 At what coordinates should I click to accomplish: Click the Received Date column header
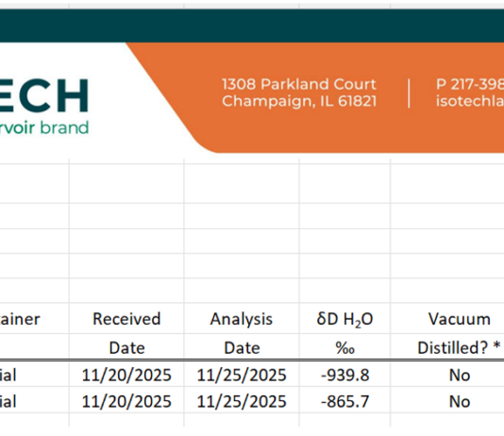126,333
